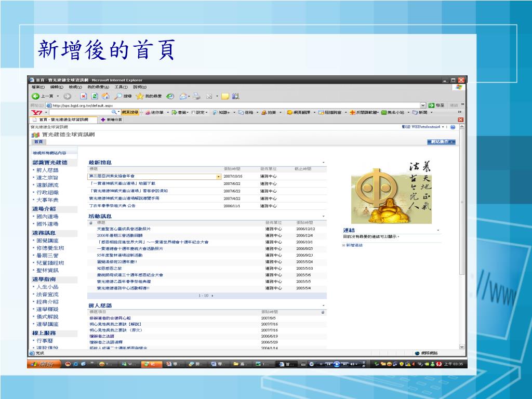Viewport: 532px width, 399px height.
Task: Click the Mail envelope toolbar icon
Action: pyautogui.click(x=183, y=96)
